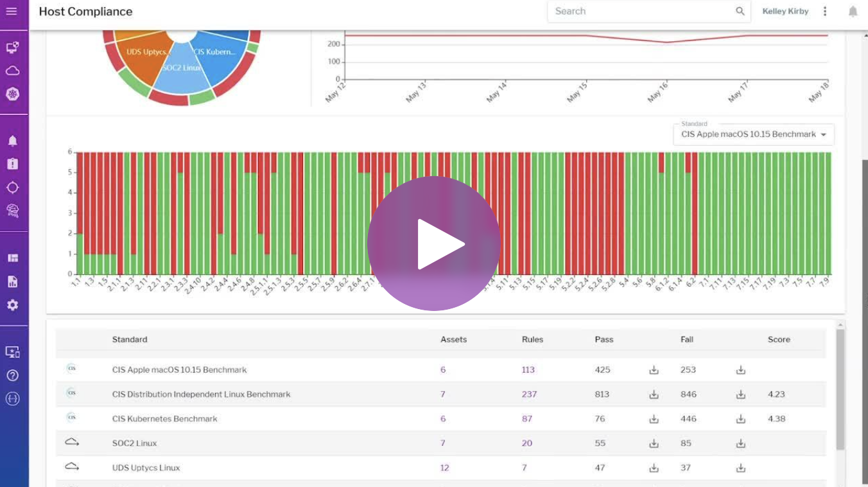Viewport: 868px width, 487px height.
Task: Click the Host Compliance page title
Action: click(85, 12)
